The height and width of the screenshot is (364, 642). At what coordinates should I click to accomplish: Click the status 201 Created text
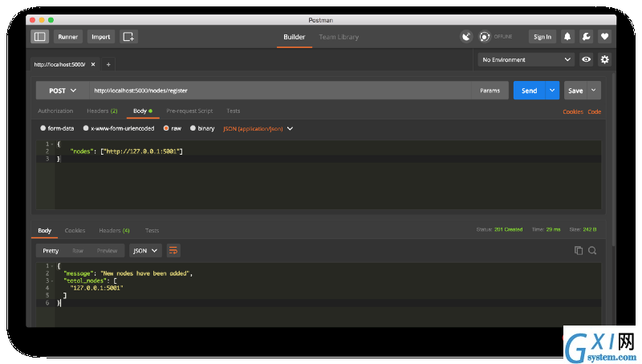[x=508, y=229]
